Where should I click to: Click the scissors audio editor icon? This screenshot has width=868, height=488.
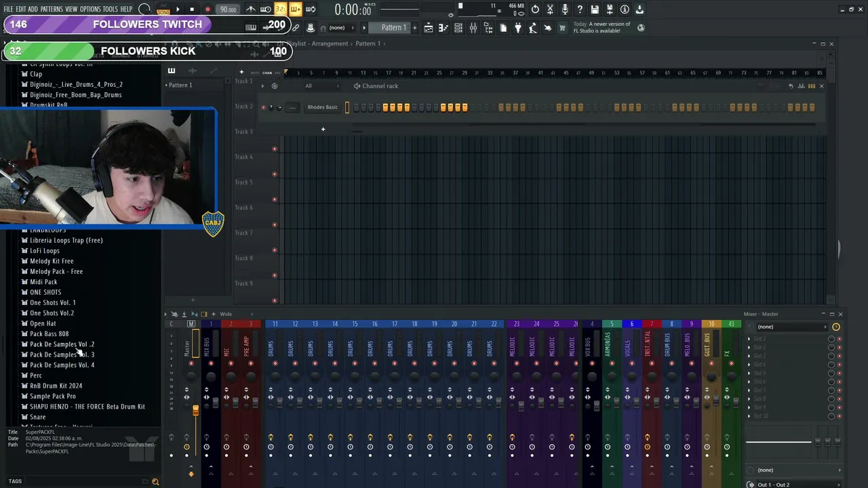pos(549,9)
